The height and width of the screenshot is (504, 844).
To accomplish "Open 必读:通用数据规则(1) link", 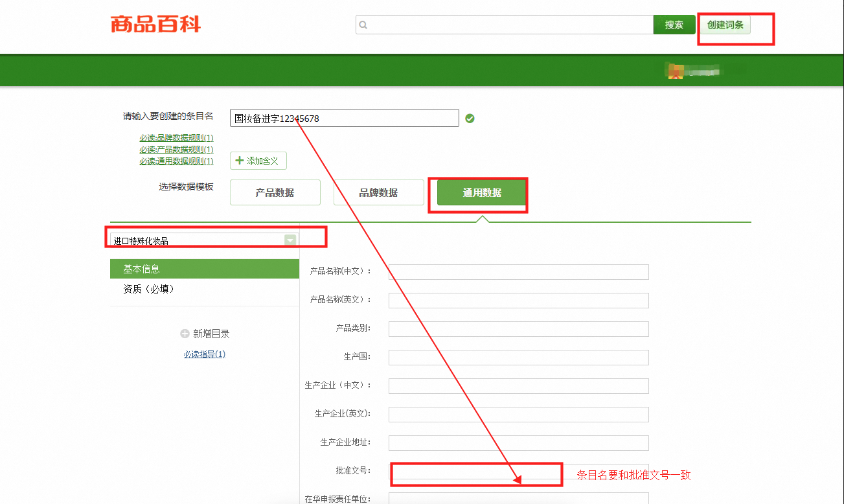I will coord(176,161).
